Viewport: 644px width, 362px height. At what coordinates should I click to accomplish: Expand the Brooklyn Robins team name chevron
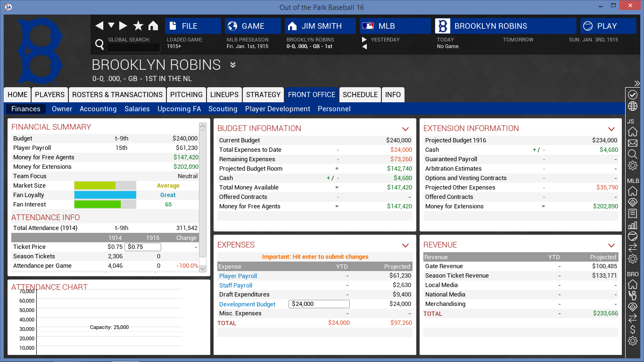(232, 65)
